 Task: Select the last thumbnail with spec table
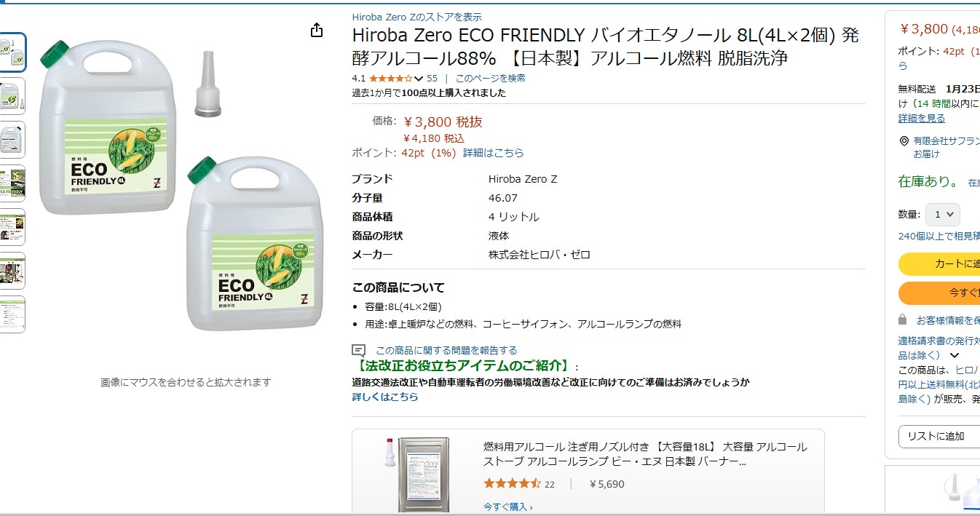click(x=12, y=314)
